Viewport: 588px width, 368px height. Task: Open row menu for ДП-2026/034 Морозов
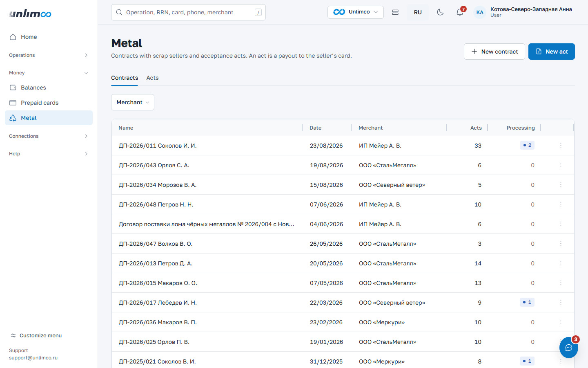click(561, 185)
